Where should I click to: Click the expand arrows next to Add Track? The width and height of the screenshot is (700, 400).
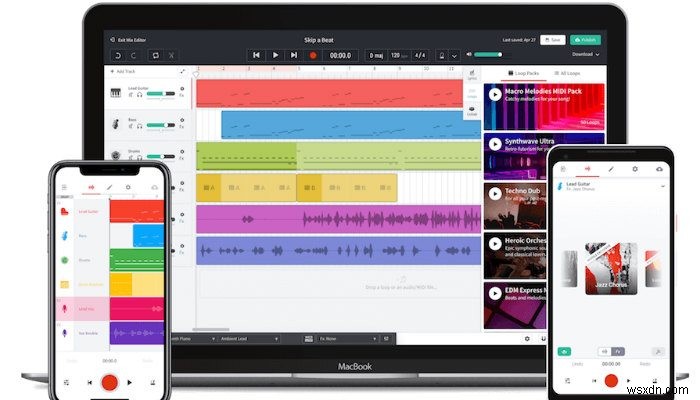pyautogui.click(x=183, y=71)
